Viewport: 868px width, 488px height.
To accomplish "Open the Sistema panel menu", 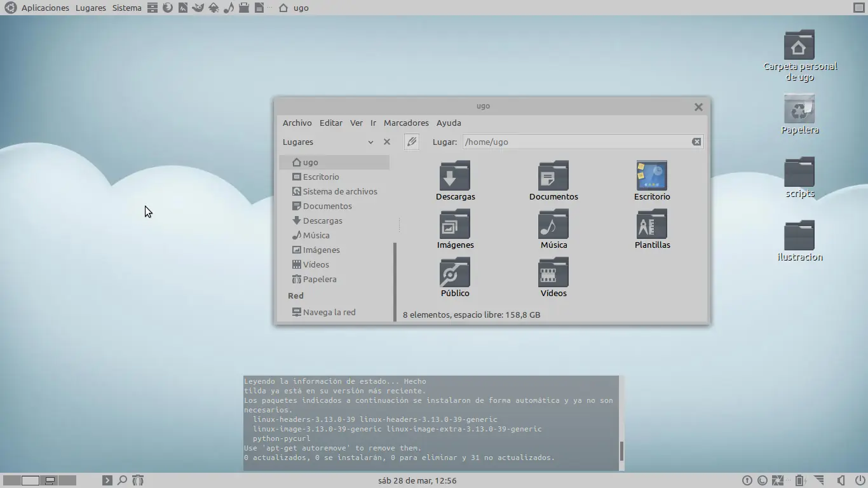I will pyautogui.click(x=127, y=8).
